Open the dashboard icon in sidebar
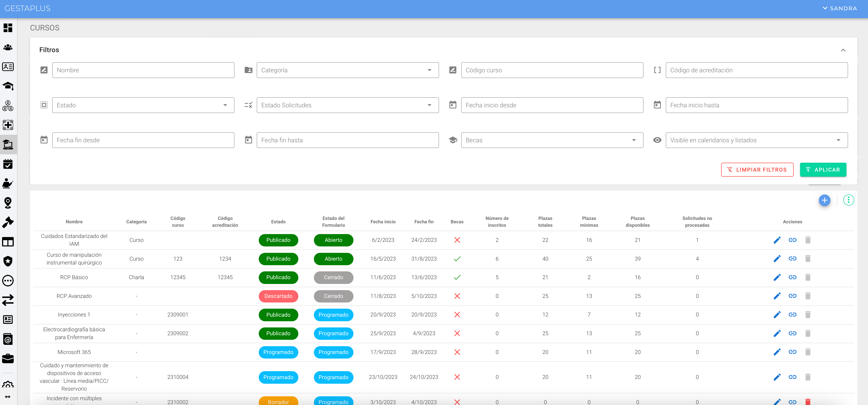The width and height of the screenshot is (868, 405). coord(8,28)
